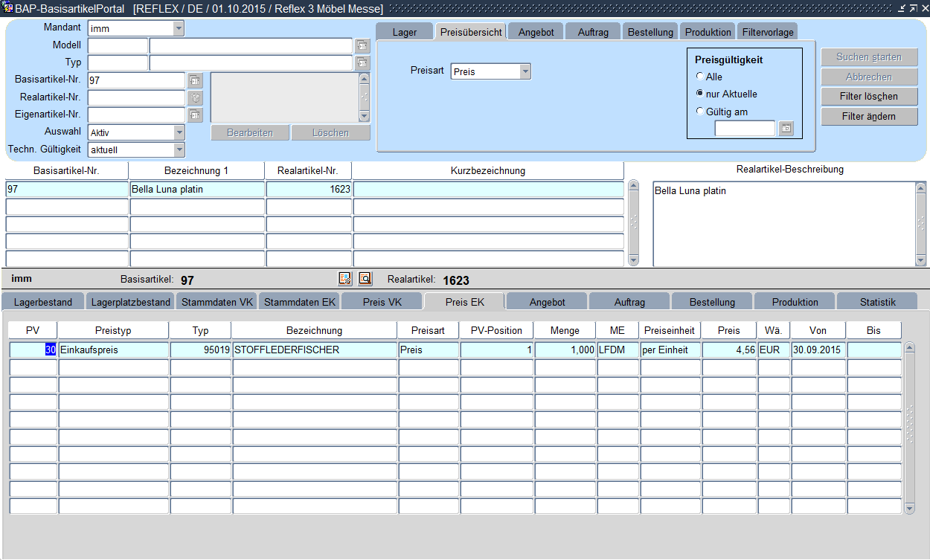Open the Techn. Gültigkeit dropdown
The image size is (930, 560).
pos(179,149)
